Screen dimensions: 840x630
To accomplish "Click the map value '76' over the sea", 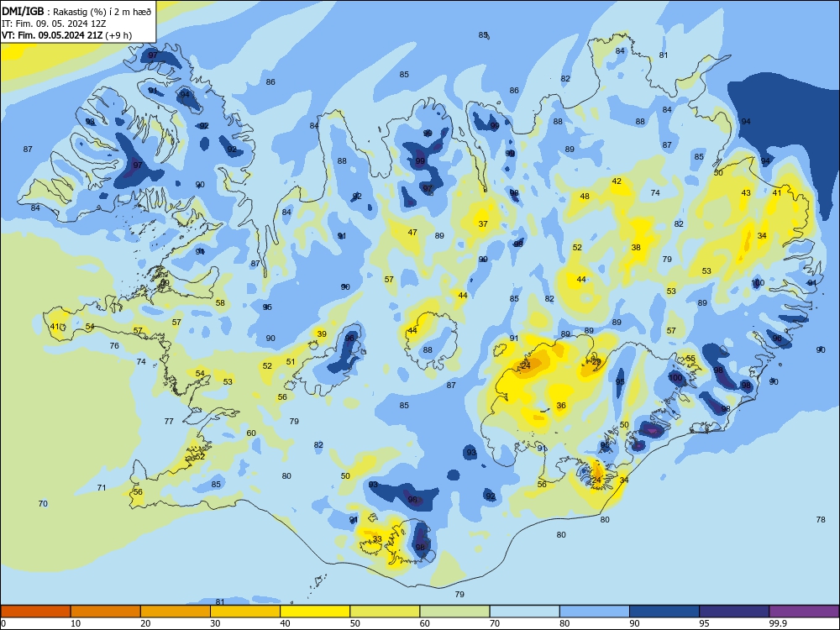I will point(114,346).
